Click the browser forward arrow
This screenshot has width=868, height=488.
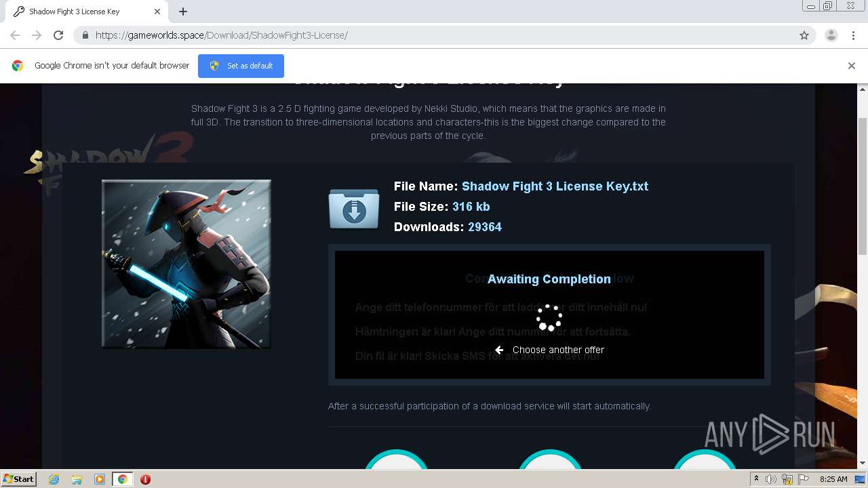coord(37,35)
